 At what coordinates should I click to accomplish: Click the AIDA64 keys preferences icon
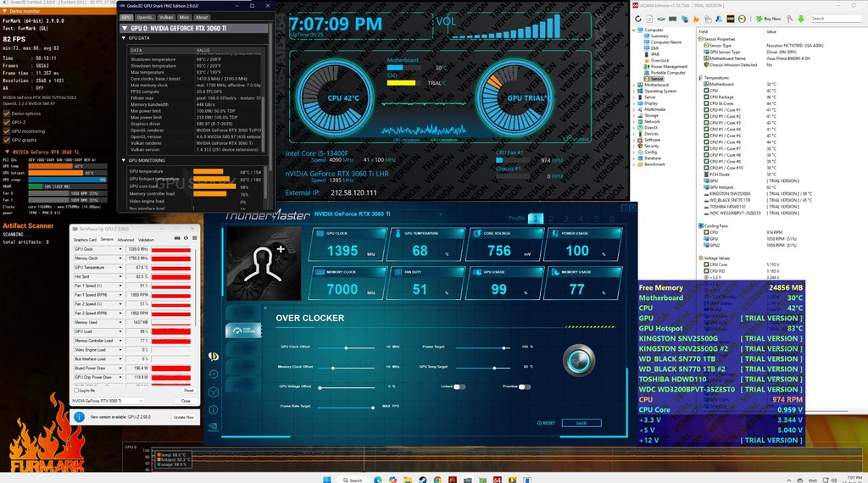[790, 19]
